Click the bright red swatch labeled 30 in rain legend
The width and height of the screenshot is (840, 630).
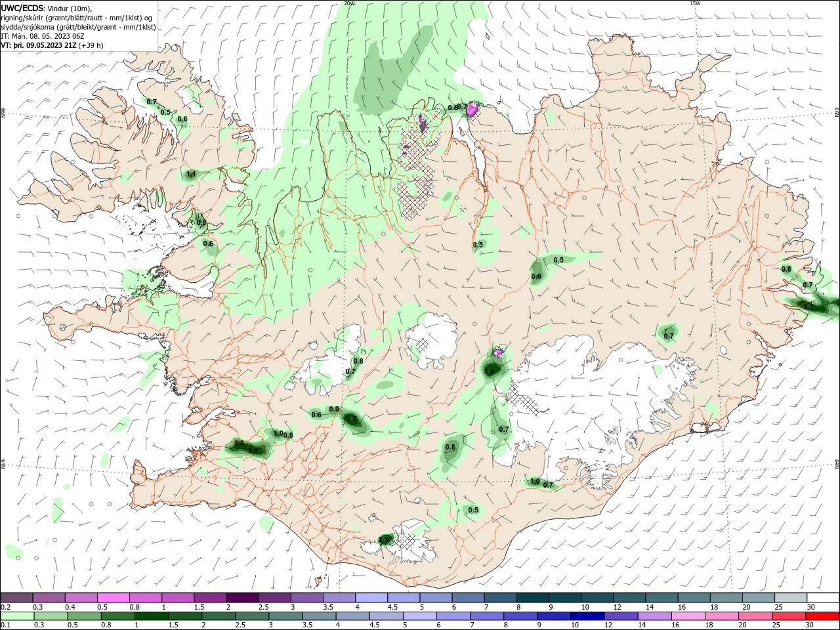822,616
